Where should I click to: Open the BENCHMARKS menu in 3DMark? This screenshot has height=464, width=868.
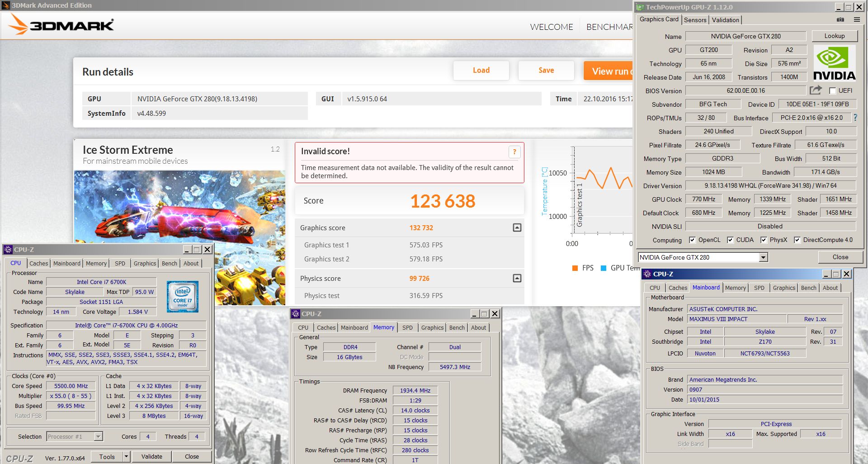point(609,27)
